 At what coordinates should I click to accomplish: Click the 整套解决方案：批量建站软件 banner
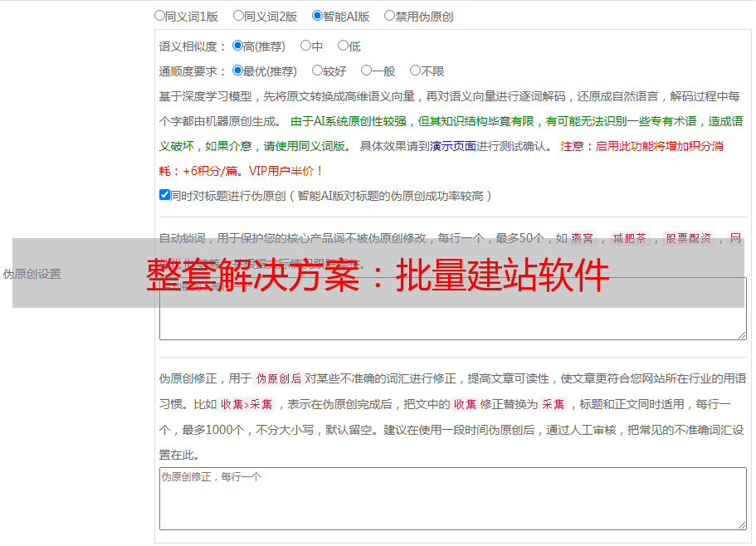point(378,274)
